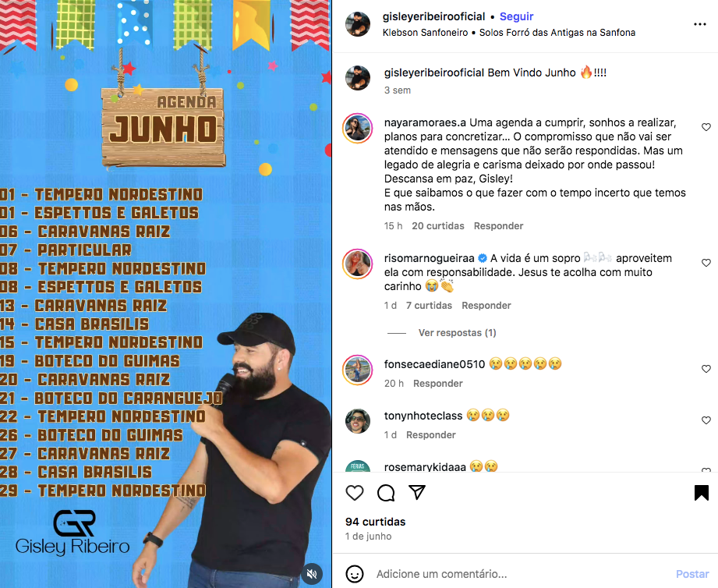The image size is (718, 588).
Task: Open risomarnogueiraa's profile picture
Action: (x=358, y=264)
